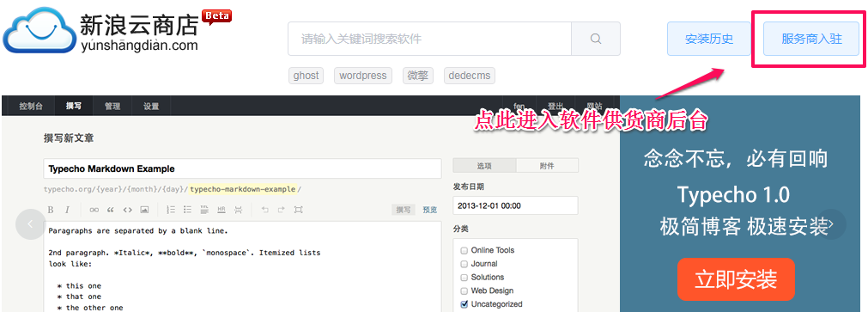Click inside the Markdown text editing area
The width and height of the screenshot is (868, 312).
click(242, 266)
